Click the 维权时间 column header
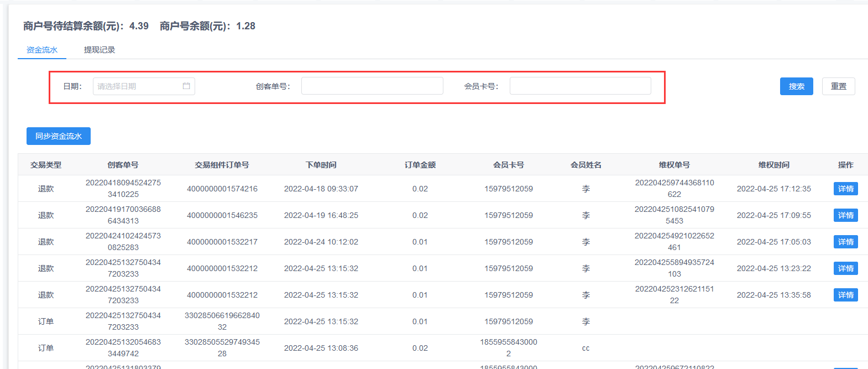This screenshot has width=868, height=369. [774, 165]
